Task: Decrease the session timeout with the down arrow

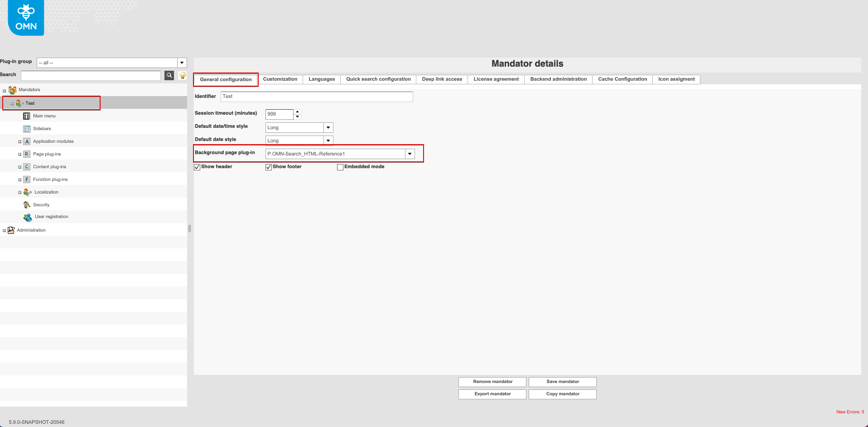Action: click(x=298, y=117)
